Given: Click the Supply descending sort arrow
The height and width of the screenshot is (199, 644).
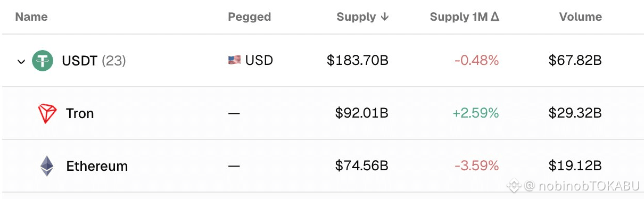Looking at the screenshot, I should 384,17.
